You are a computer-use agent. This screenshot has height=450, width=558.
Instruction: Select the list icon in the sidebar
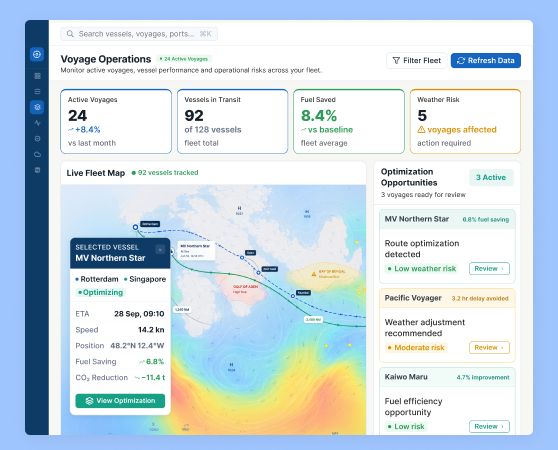pos(37,91)
